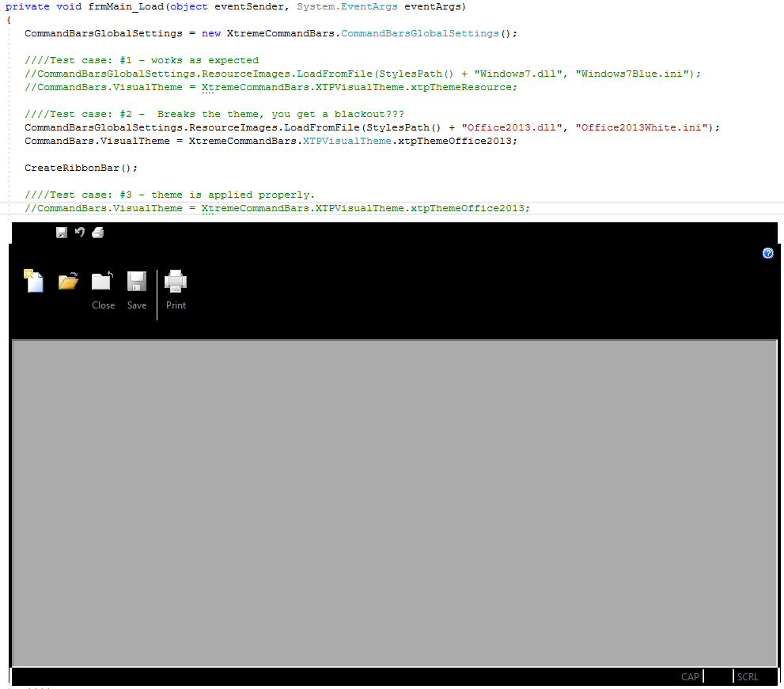The image size is (784, 689).
Task: Create a new document using ribbon New icon
Action: point(34,281)
